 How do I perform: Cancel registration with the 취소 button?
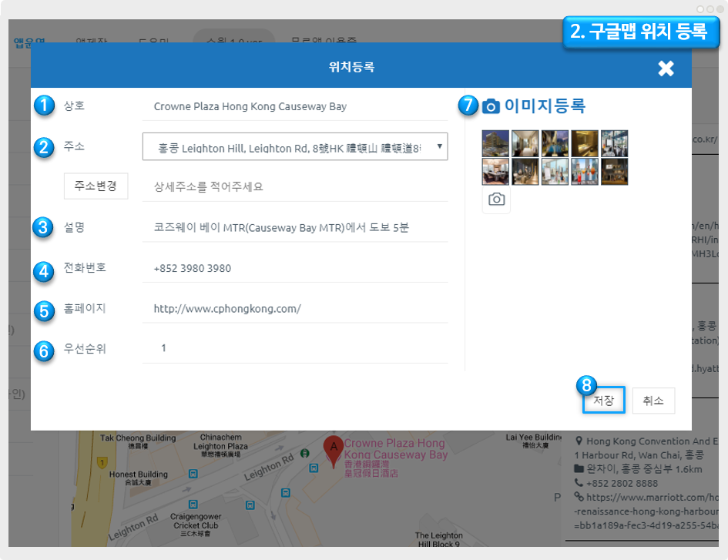click(x=653, y=401)
